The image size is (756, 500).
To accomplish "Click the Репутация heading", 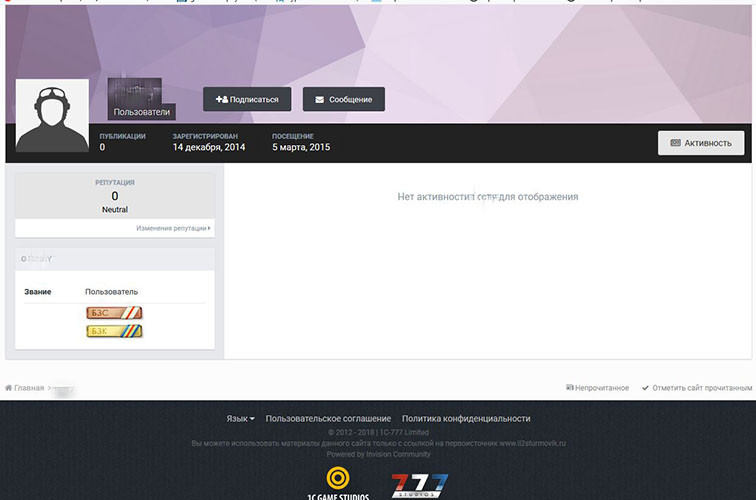I will [115, 182].
